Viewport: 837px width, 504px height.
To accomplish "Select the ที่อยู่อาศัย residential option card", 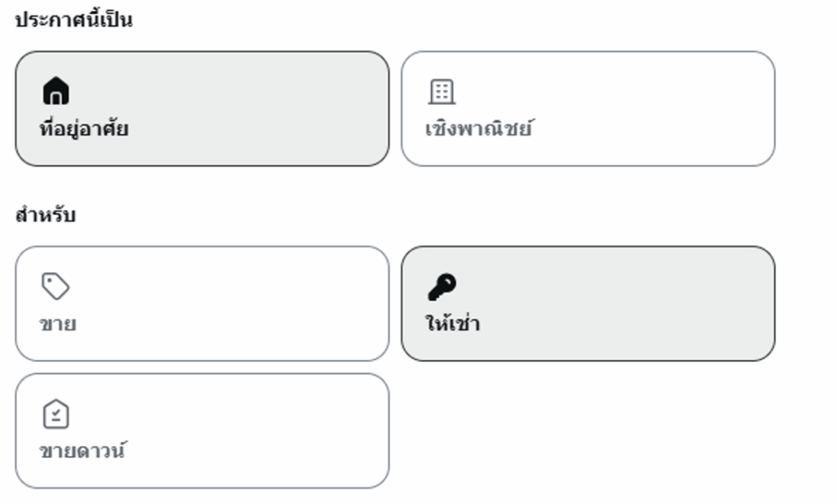I will pyautogui.click(x=202, y=109).
